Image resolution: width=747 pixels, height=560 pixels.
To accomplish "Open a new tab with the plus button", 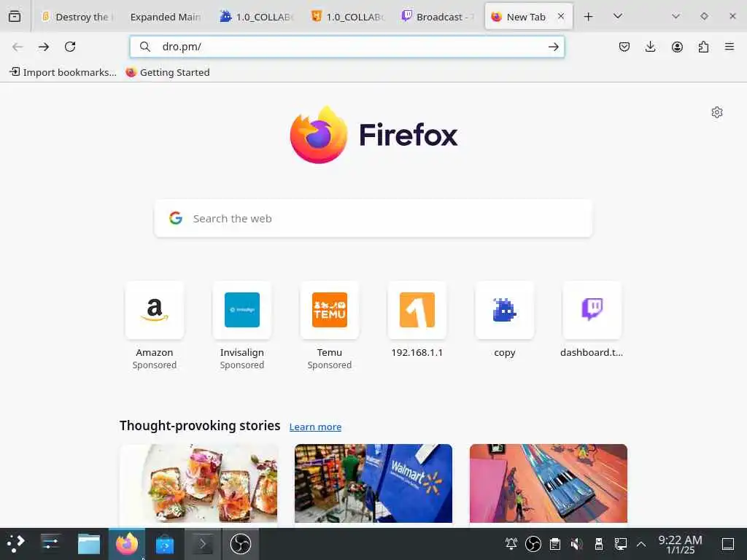I will [589, 17].
